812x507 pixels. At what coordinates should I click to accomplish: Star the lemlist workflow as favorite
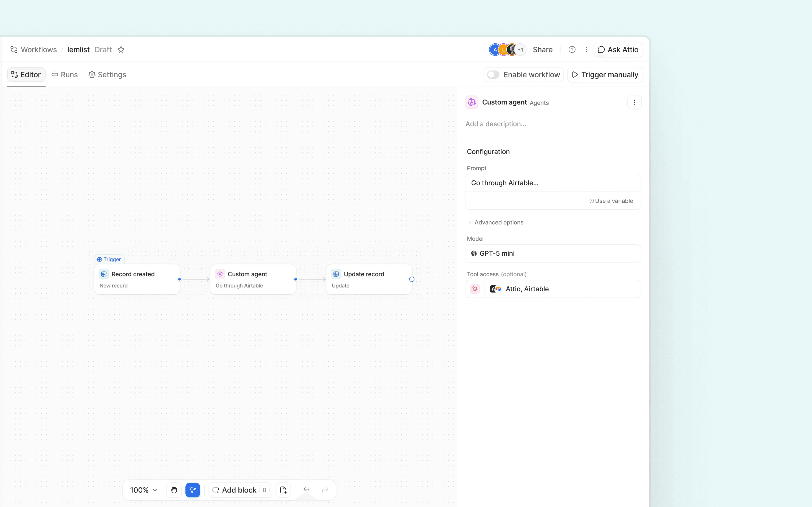pyautogui.click(x=121, y=50)
